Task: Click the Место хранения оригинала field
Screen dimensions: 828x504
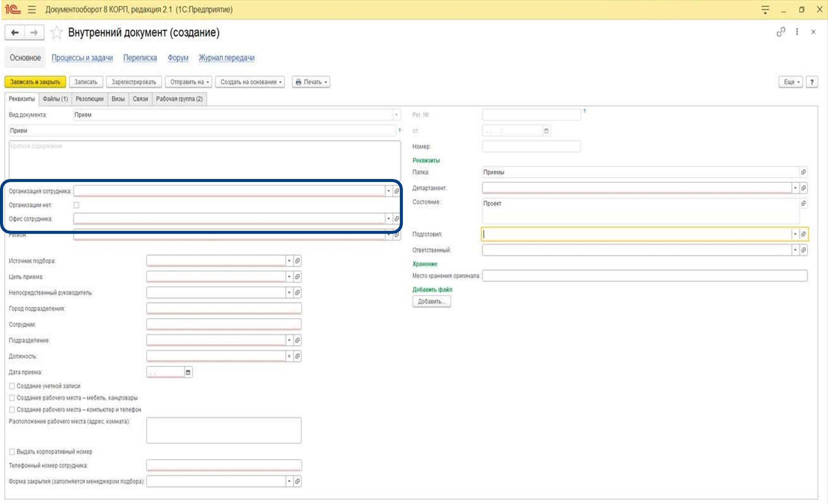Action: (645, 276)
